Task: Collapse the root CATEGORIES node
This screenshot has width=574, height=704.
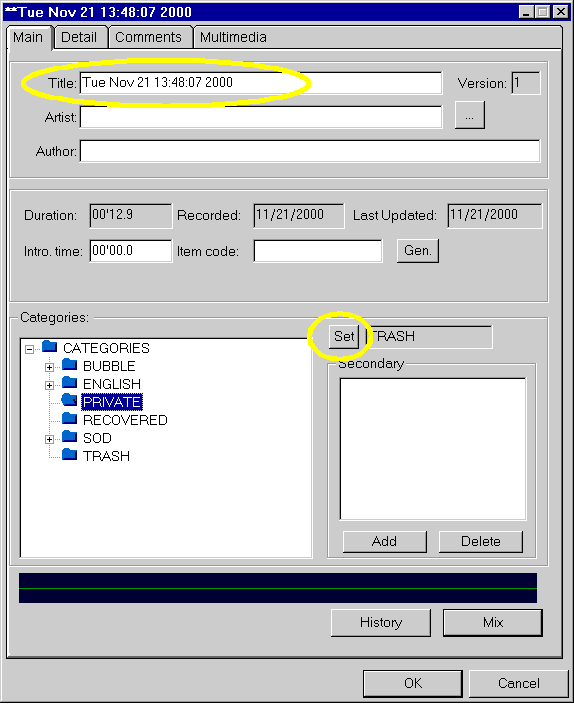Action: click(30, 349)
